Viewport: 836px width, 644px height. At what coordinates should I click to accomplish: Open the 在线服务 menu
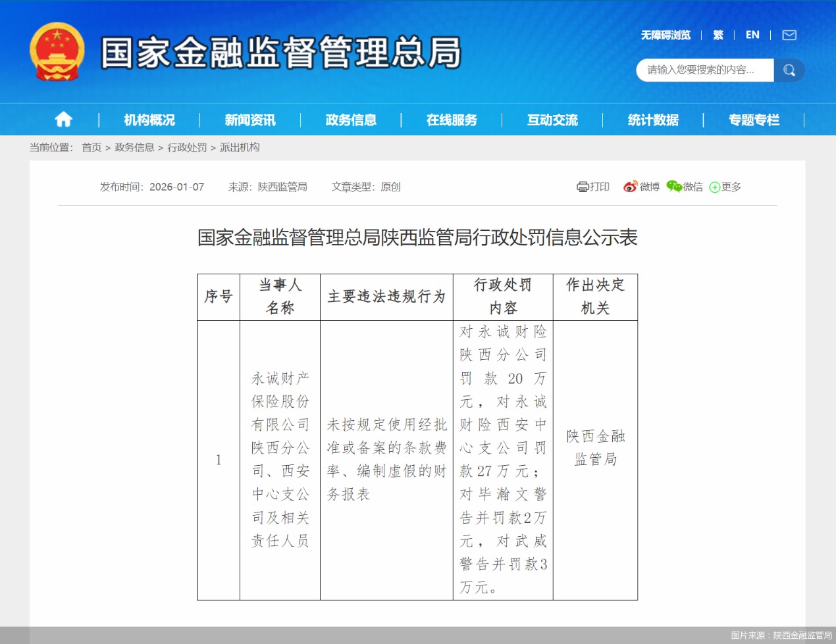pos(450,119)
